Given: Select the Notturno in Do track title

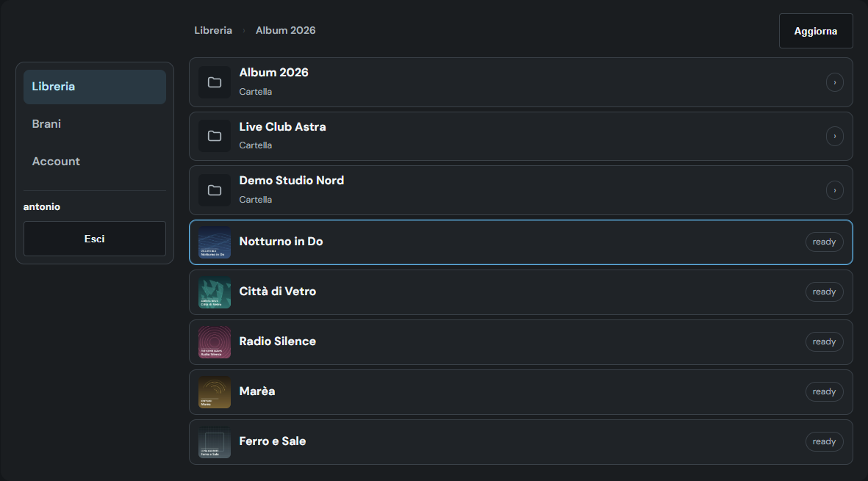Looking at the screenshot, I should 281,242.
